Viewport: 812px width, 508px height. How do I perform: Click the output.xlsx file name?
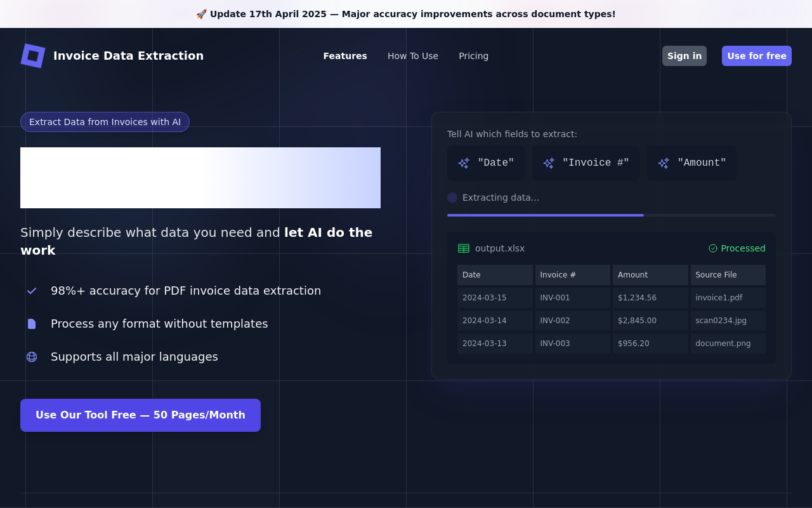tap(500, 248)
